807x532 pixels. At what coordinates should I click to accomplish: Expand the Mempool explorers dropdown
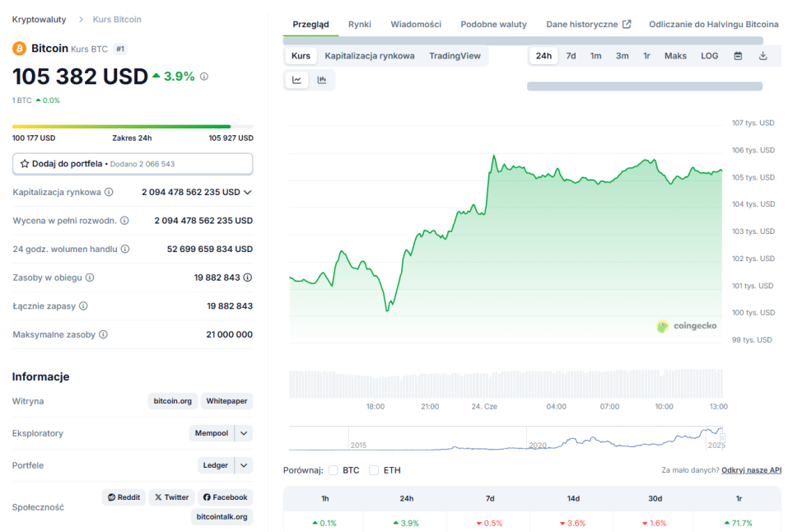[244, 433]
